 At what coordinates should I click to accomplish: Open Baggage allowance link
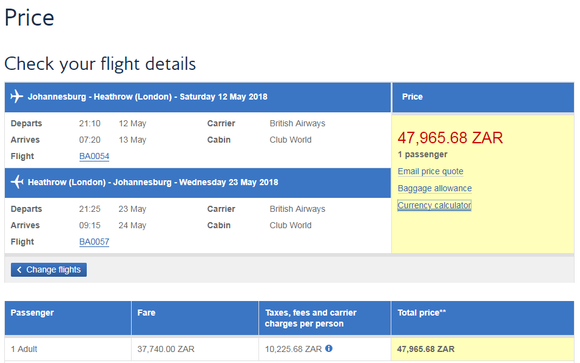pyautogui.click(x=435, y=188)
